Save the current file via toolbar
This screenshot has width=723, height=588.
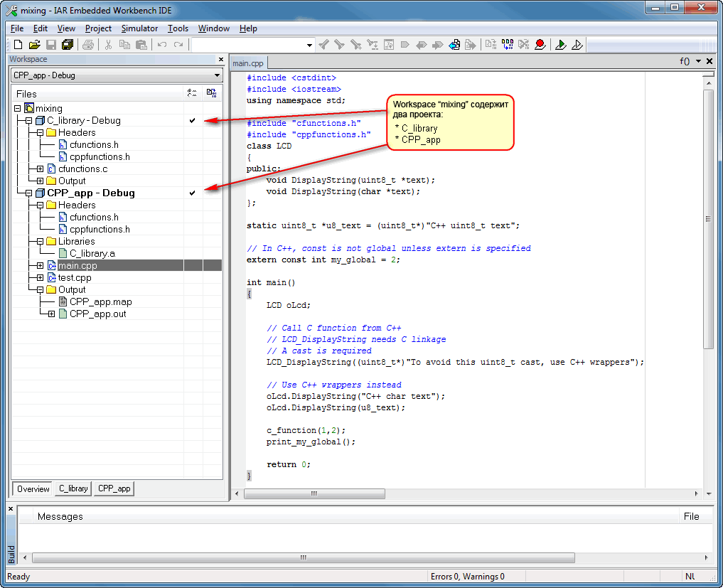click(x=51, y=45)
